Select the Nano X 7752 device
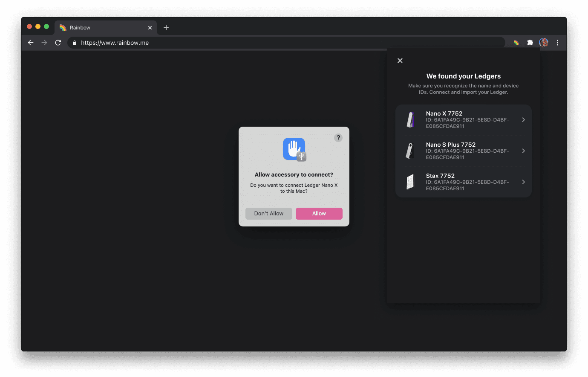588x377 pixels. [x=464, y=120]
